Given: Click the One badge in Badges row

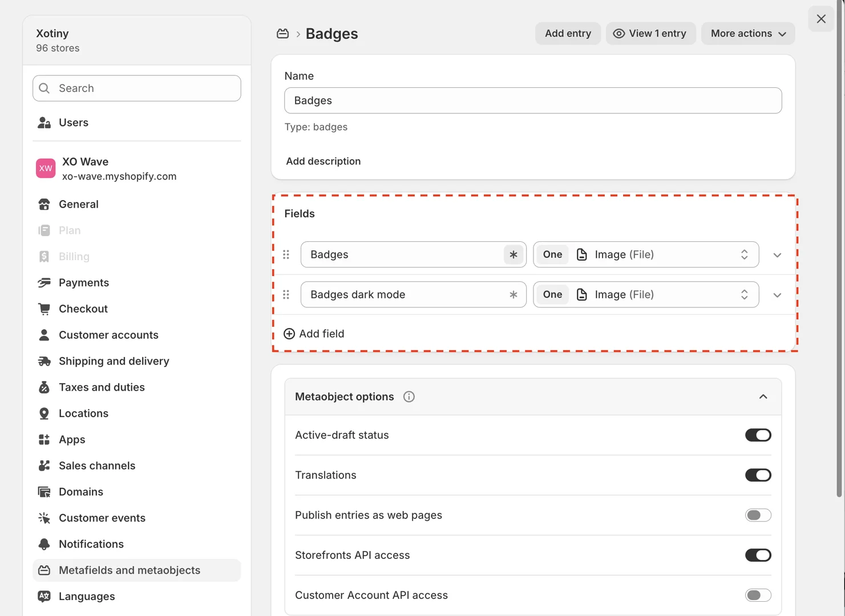Looking at the screenshot, I should (x=552, y=254).
